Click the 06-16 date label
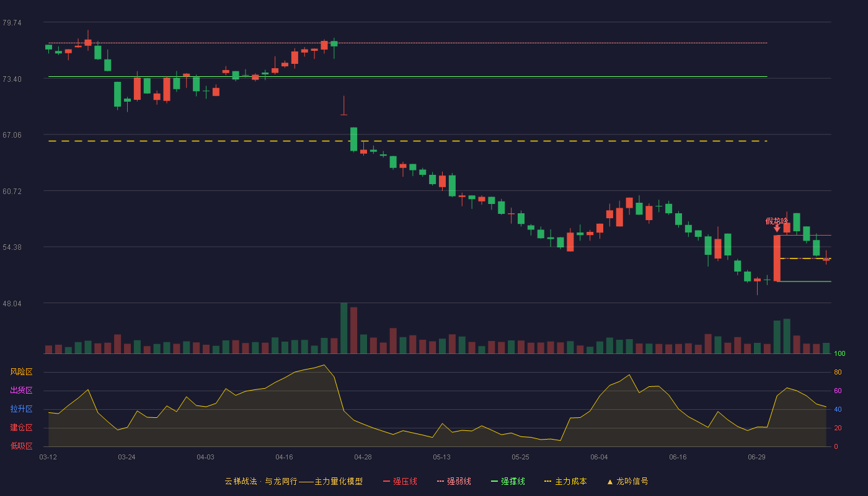 678,457
